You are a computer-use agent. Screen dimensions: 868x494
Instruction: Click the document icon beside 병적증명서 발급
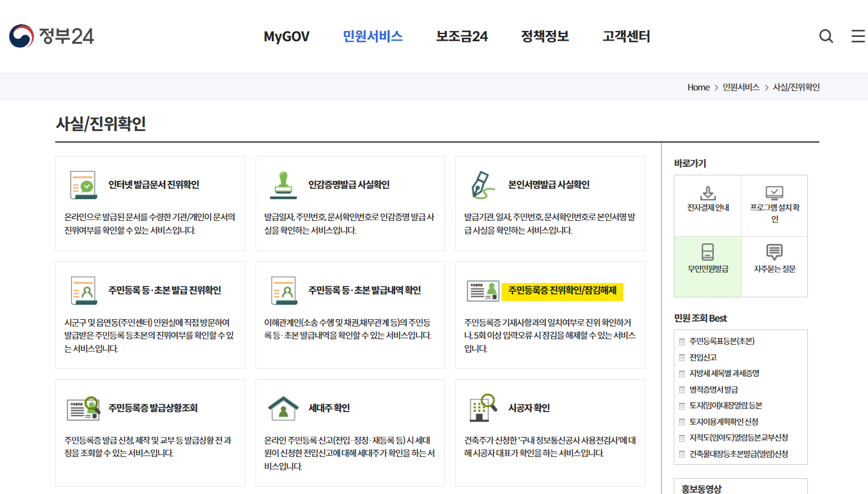click(682, 390)
